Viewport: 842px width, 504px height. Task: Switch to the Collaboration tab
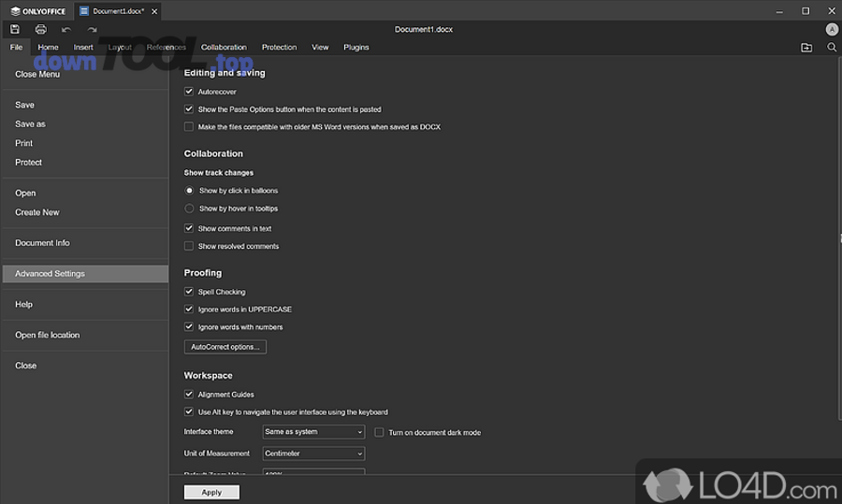[224, 47]
